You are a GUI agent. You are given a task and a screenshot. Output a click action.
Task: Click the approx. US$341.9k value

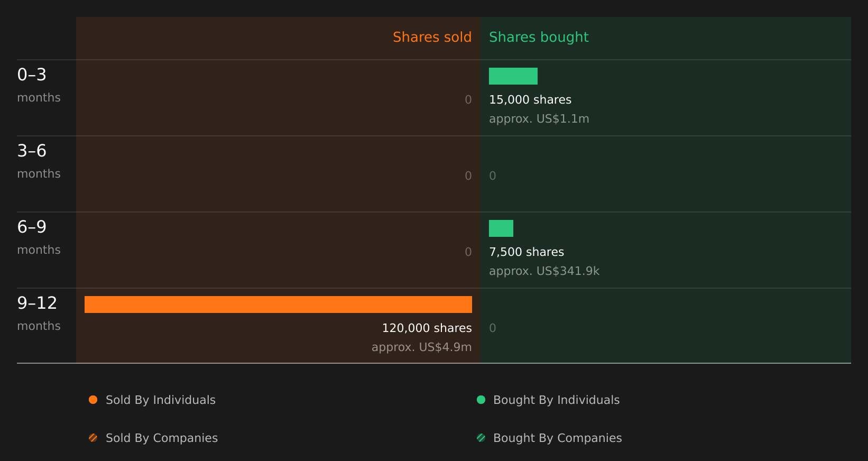(x=544, y=271)
